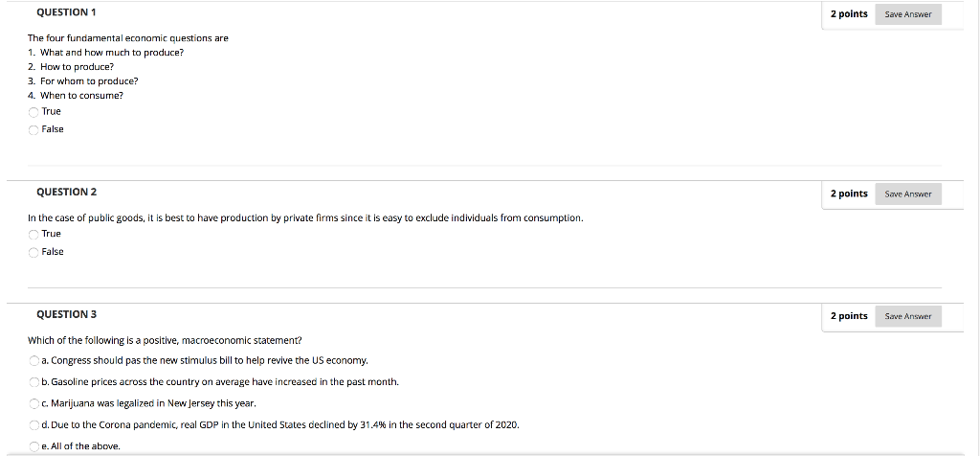
Task: Click the QUESTION 3 heading
Action: (x=66, y=314)
